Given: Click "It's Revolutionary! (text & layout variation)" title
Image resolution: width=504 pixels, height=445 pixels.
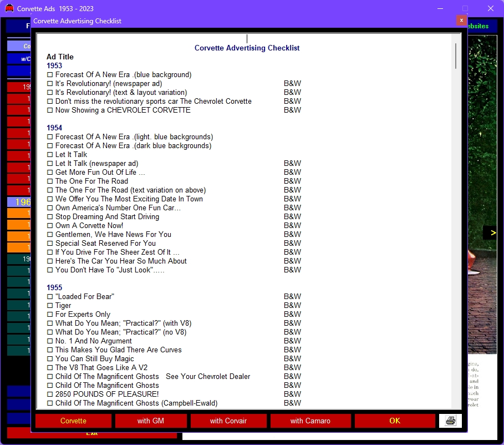Looking at the screenshot, I should tap(121, 92).
